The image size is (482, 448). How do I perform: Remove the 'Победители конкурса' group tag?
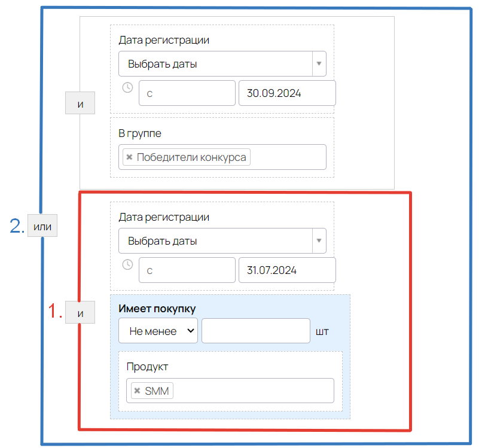(x=129, y=157)
